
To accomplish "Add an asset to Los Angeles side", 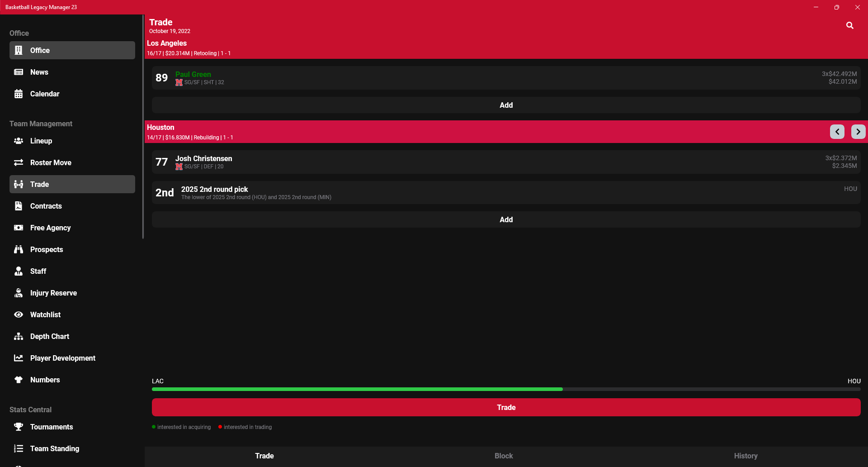I will pyautogui.click(x=506, y=105).
